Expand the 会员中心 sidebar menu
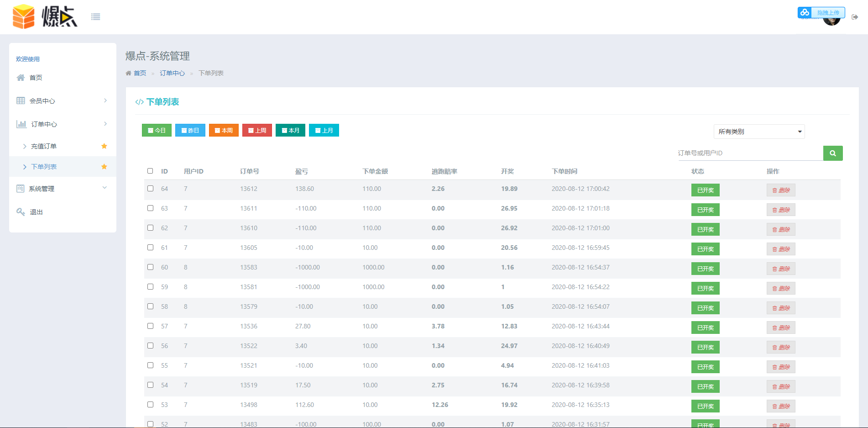This screenshot has width=868, height=428. tap(63, 100)
